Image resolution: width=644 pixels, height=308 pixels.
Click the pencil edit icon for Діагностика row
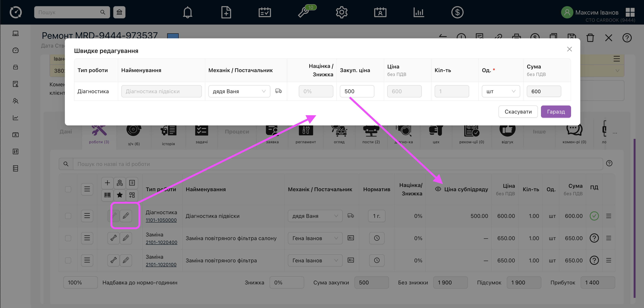[126, 216]
